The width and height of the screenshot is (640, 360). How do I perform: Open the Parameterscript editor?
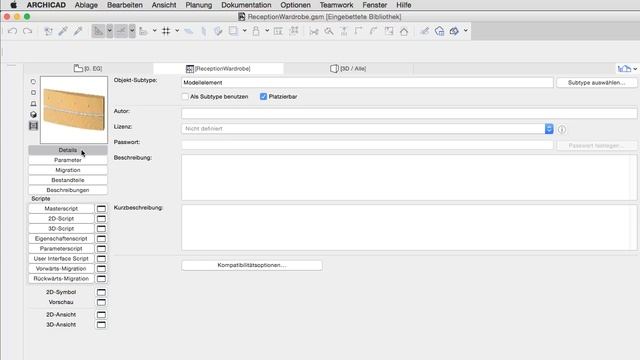click(x=61, y=249)
